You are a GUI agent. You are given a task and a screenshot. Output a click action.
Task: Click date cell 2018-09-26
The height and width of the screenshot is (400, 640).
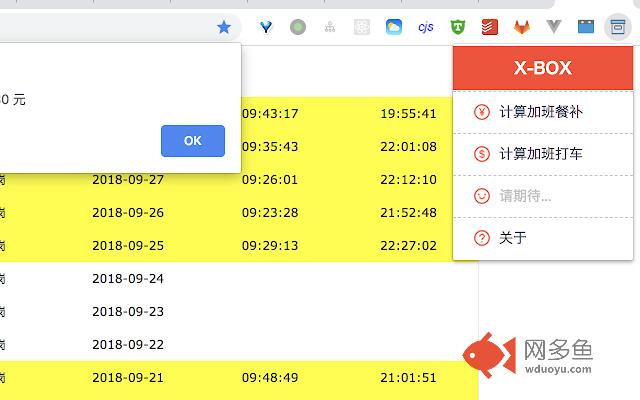128,213
